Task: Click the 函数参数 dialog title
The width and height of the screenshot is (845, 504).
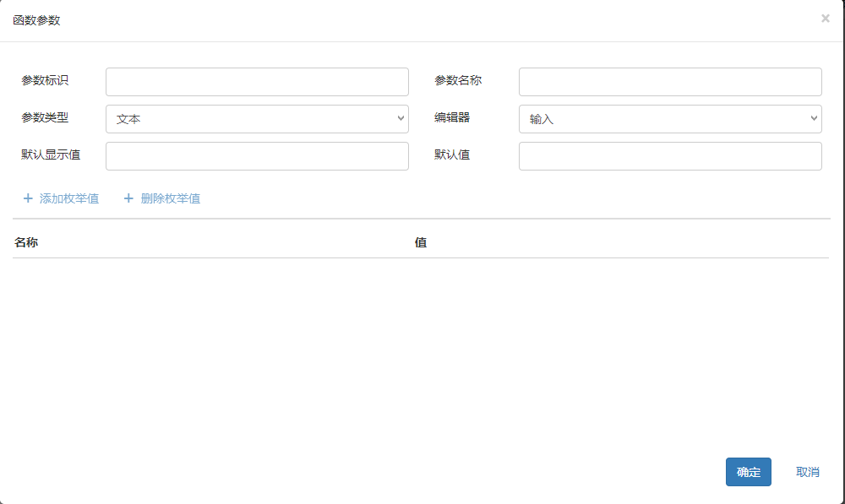Action: pyautogui.click(x=36, y=20)
